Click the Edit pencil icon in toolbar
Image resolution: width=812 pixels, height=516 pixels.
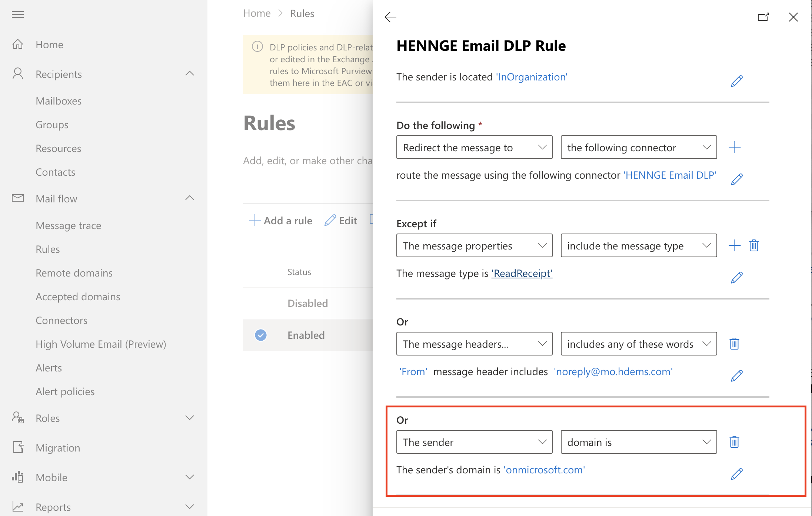(x=330, y=220)
